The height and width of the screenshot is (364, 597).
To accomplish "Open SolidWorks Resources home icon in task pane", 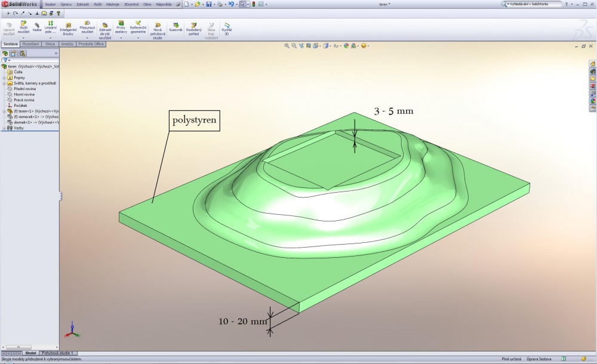I will point(593,64).
